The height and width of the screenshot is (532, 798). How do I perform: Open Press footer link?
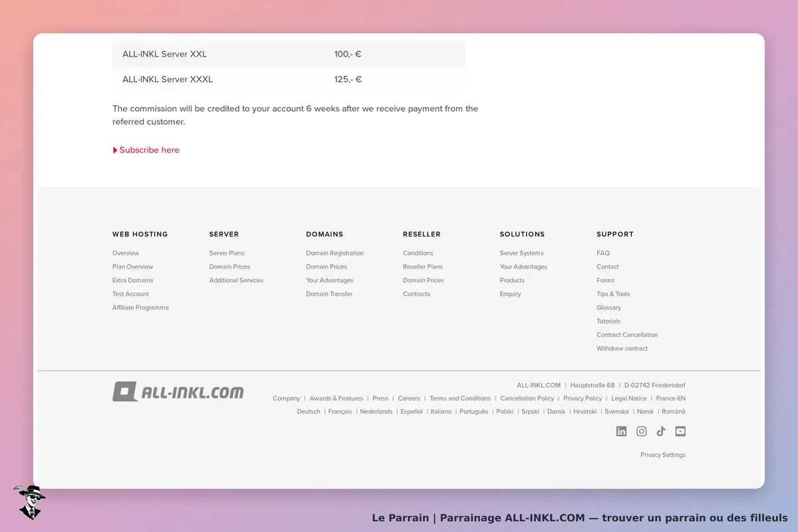tap(380, 398)
